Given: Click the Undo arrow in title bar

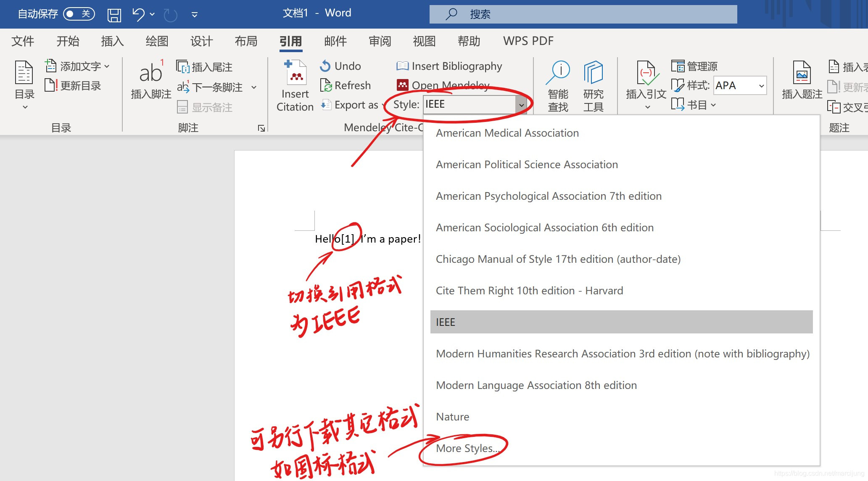Looking at the screenshot, I should pos(138,15).
